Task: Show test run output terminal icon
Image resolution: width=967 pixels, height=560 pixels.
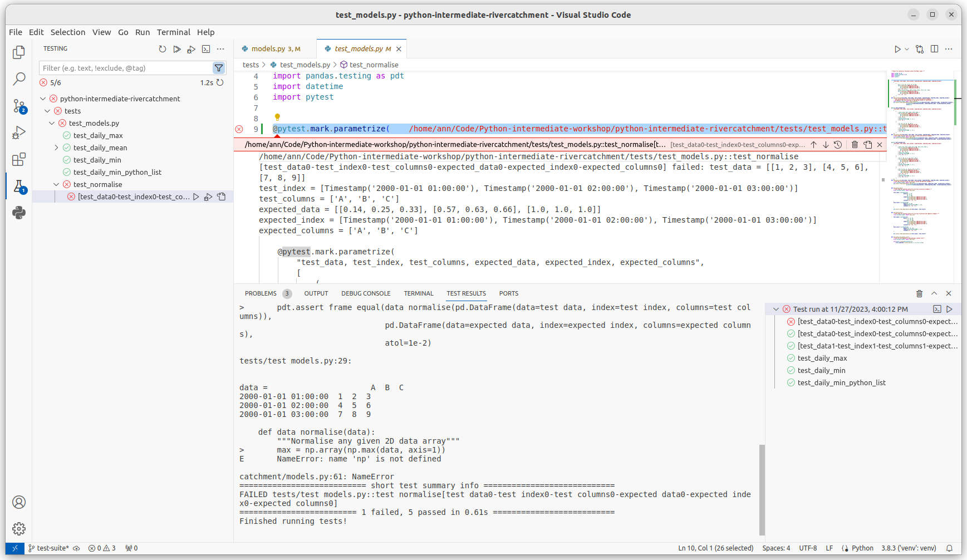Action: [937, 309]
